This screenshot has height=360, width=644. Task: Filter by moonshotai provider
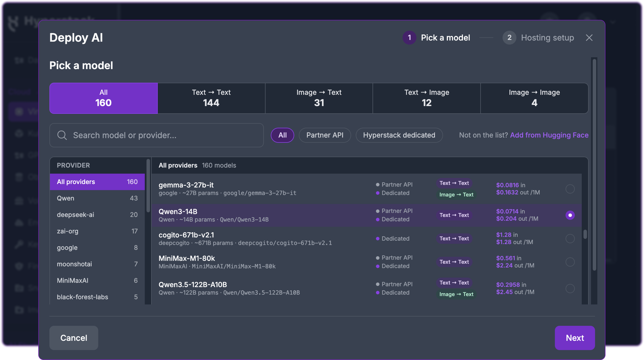click(97, 264)
